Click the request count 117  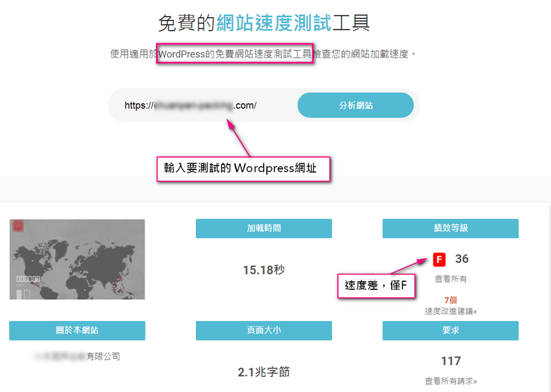[451, 361]
